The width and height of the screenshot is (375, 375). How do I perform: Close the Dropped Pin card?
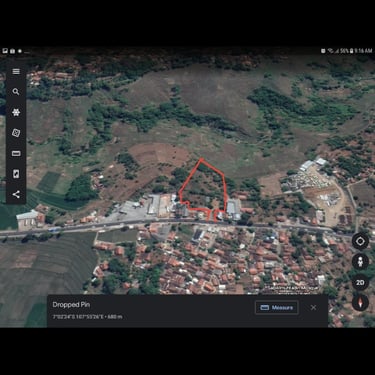313,308
